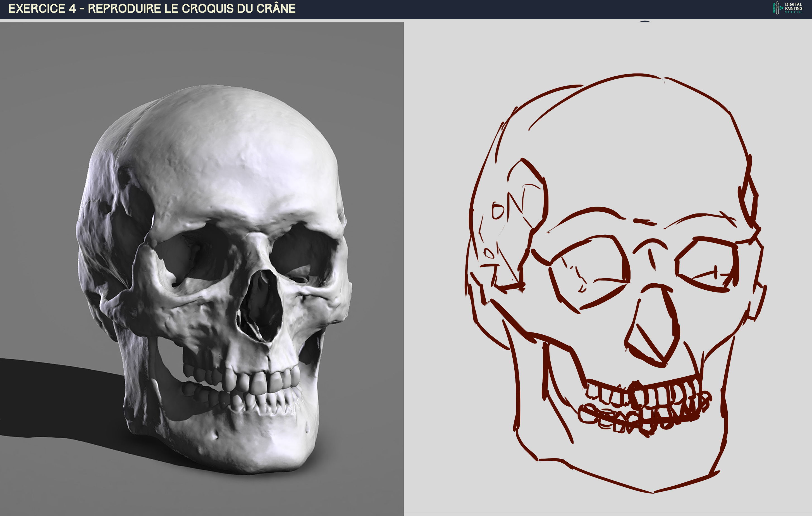Click the 'EXERCICE 4' title text
Screen dimensions: 812x516
(42, 8)
